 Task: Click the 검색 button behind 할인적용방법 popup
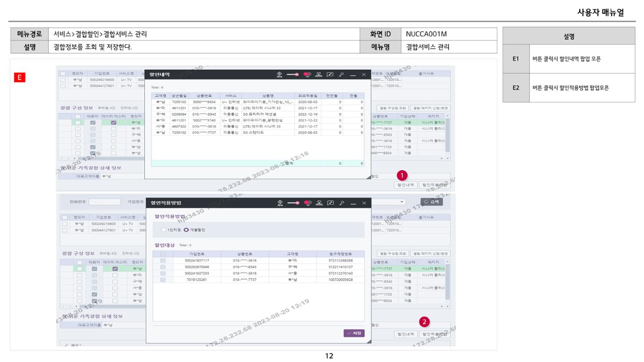431,202
